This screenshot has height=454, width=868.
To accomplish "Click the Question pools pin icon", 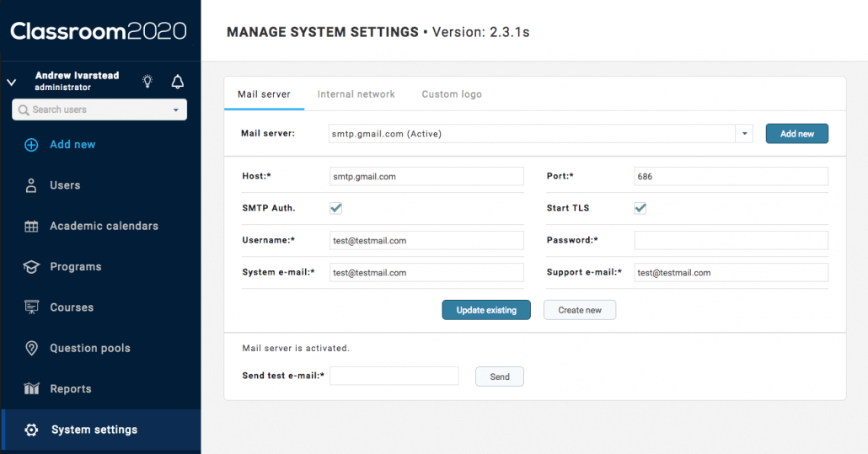I will (x=31, y=348).
